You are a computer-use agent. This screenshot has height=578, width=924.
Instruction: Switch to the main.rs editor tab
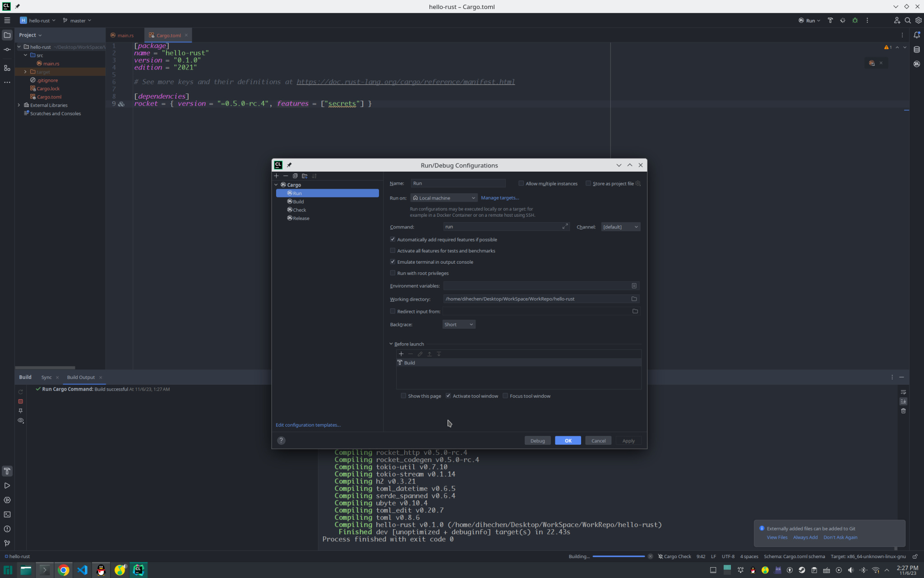[x=125, y=35]
